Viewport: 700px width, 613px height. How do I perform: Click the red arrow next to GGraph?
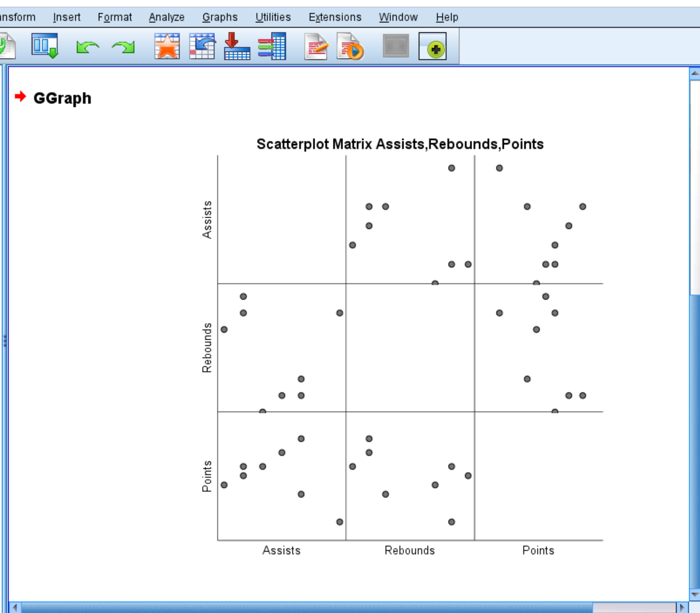point(21,96)
